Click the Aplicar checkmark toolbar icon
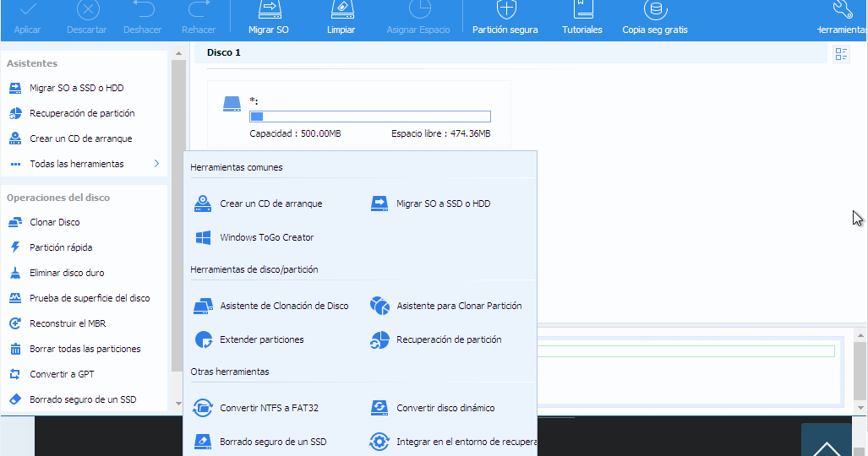 point(27,9)
